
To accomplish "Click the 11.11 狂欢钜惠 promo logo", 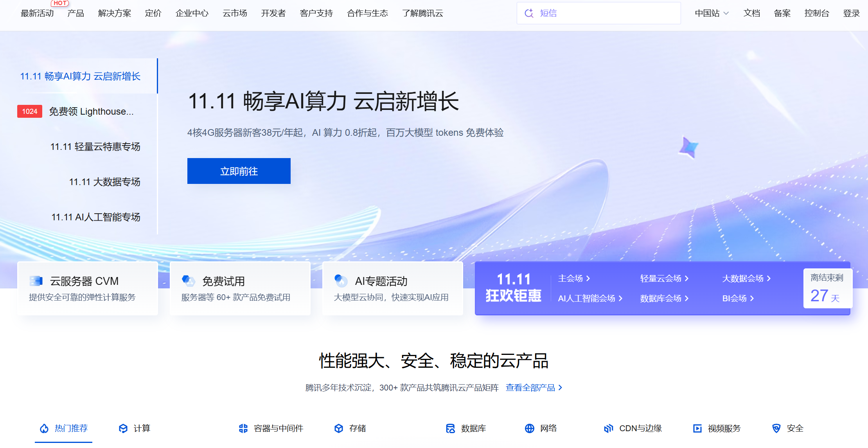I will tap(514, 288).
